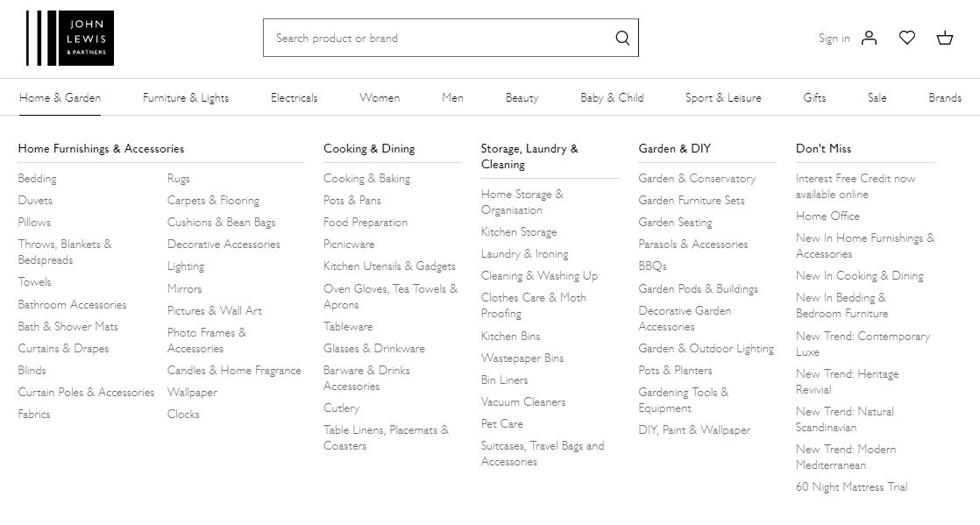Click the search magnifier icon
Viewport: 980px width, 525px height.
point(622,38)
